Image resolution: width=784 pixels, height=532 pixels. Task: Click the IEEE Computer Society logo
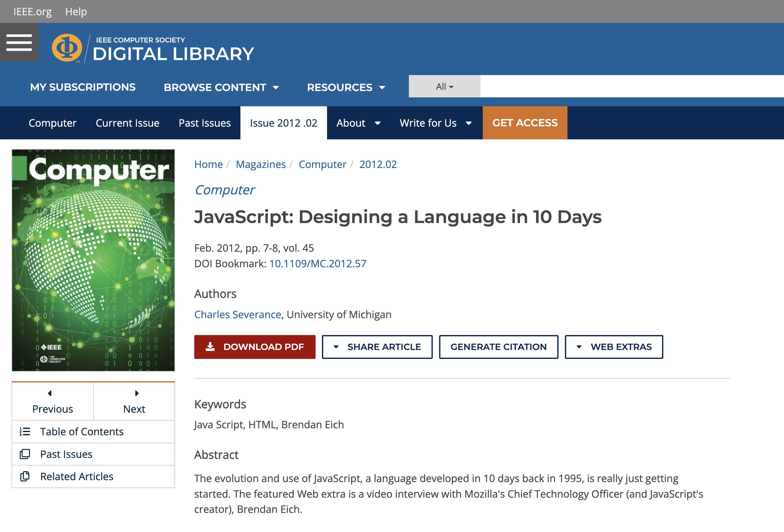pyautogui.click(x=67, y=48)
